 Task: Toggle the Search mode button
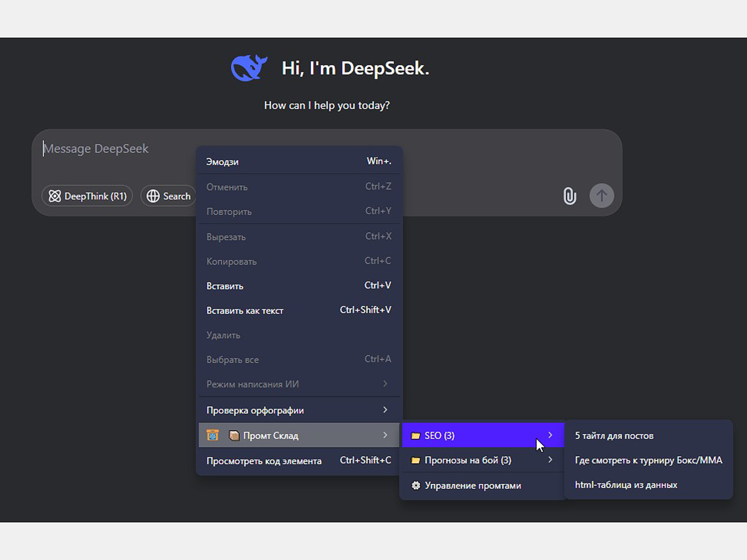coord(168,196)
